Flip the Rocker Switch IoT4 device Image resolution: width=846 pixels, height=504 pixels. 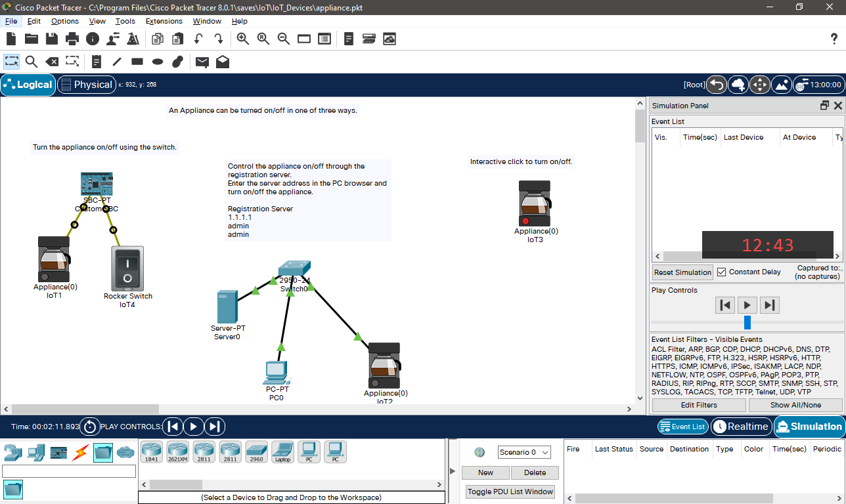(127, 268)
